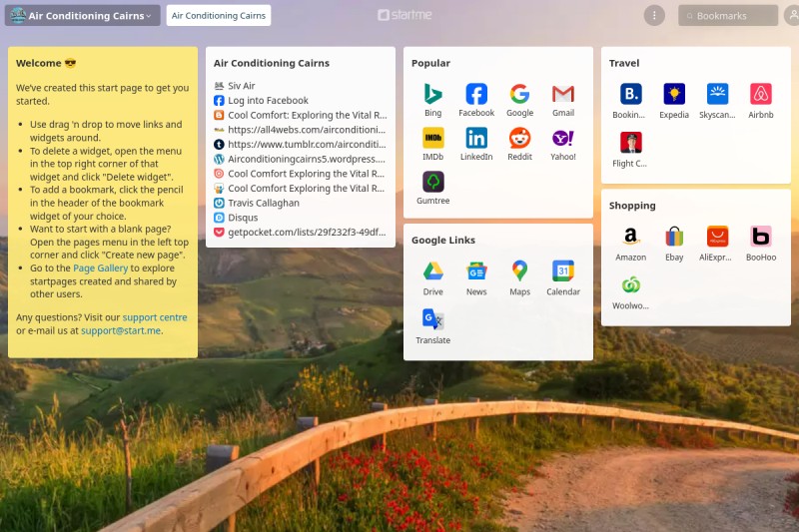The image size is (799, 532).
Task: Open the AliExpress bookmark icon
Action: point(717,237)
